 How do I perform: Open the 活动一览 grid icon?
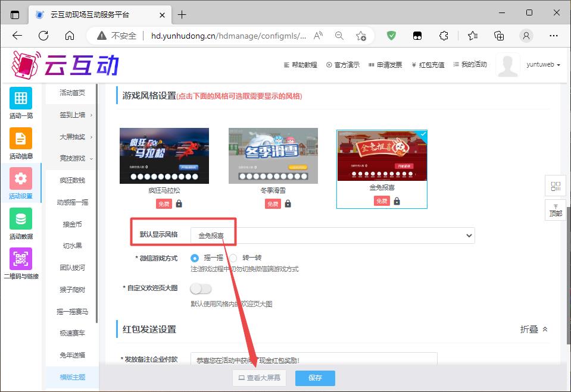point(21,98)
